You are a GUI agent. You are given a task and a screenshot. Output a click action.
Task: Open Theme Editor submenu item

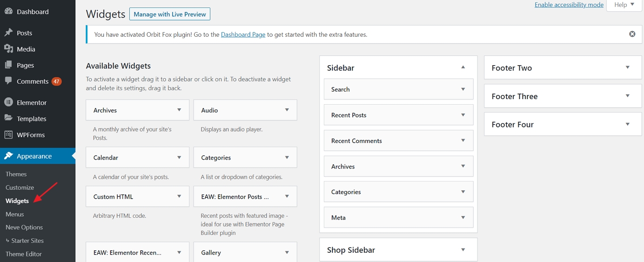pos(24,254)
